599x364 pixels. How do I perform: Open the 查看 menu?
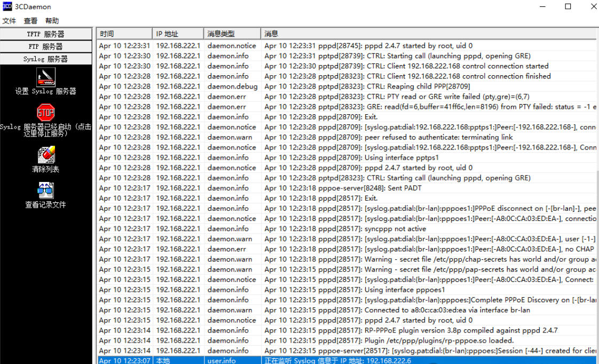(x=30, y=21)
